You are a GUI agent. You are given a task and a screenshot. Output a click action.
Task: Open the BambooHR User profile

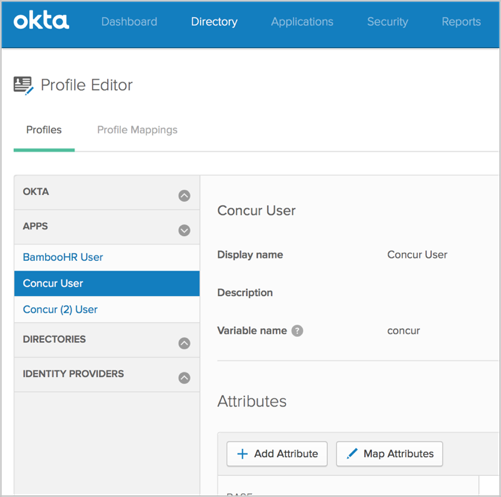click(x=63, y=257)
